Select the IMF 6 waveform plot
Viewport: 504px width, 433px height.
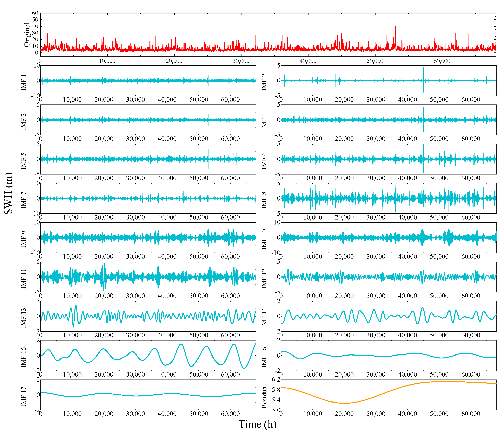(389, 159)
